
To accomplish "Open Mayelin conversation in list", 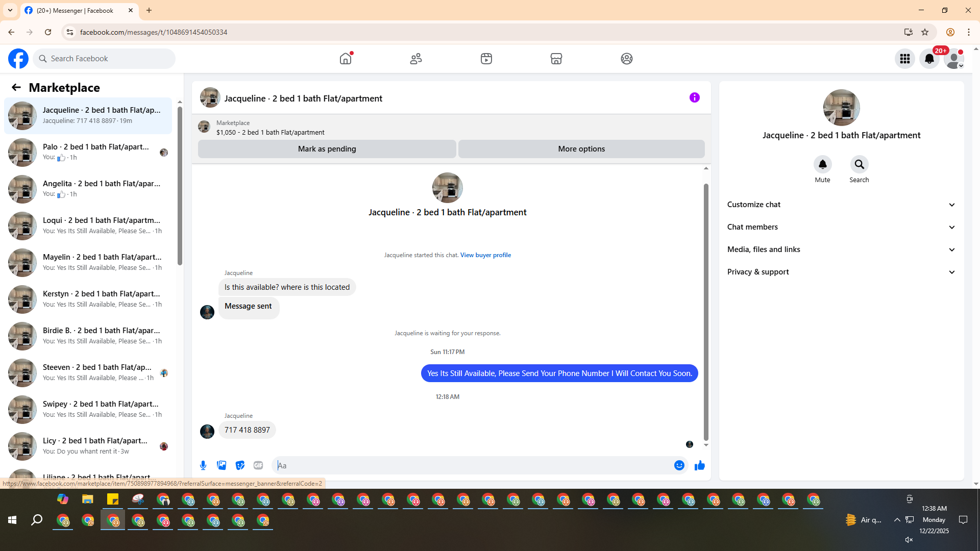I will tap(88, 263).
